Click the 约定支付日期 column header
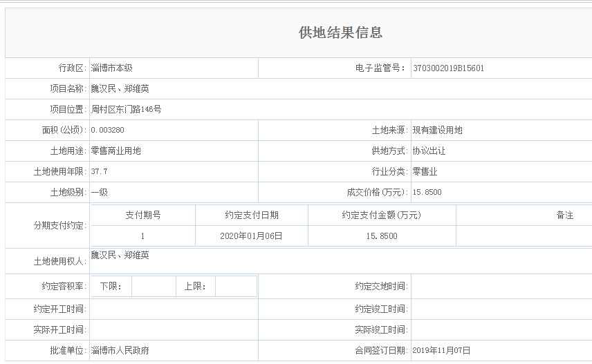This screenshot has width=592, height=364. tap(252, 215)
